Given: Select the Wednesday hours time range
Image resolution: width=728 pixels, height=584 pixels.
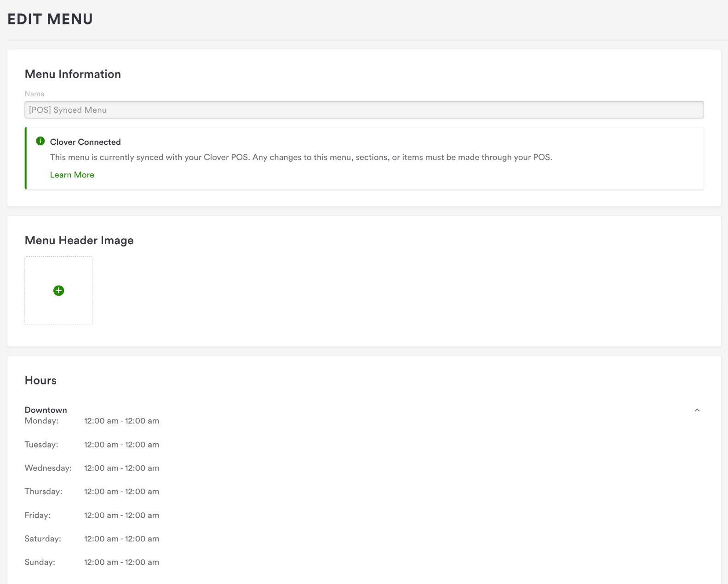Looking at the screenshot, I should click(121, 468).
